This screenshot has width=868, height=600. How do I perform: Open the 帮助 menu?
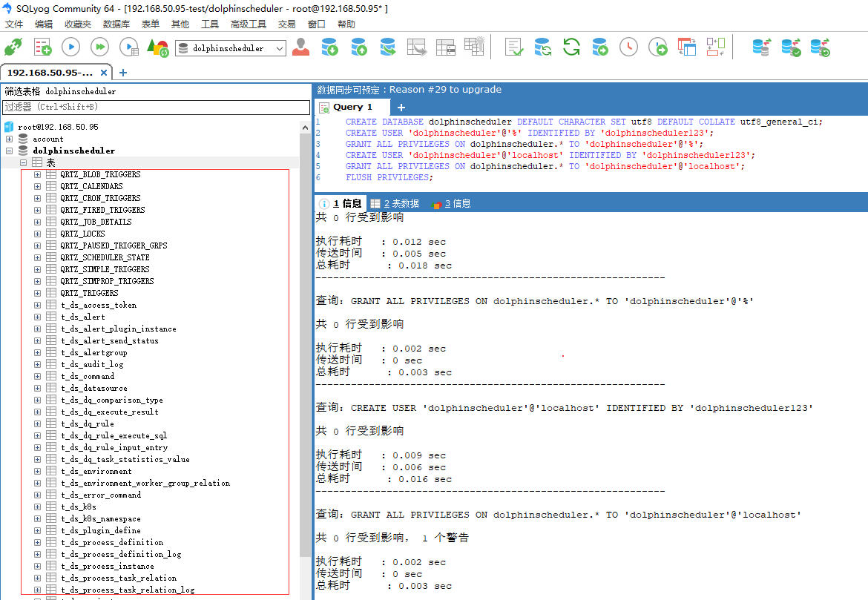pyautogui.click(x=346, y=24)
